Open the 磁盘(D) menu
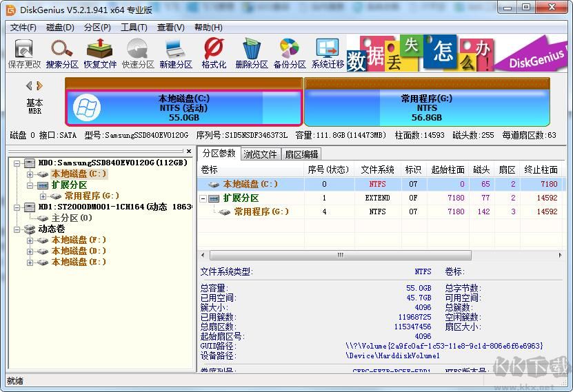The width and height of the screenshot is (573, 392). coord(60,28)
